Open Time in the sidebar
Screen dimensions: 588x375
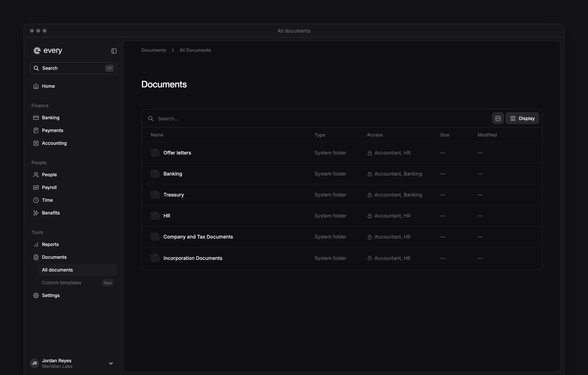pos(73,200)
